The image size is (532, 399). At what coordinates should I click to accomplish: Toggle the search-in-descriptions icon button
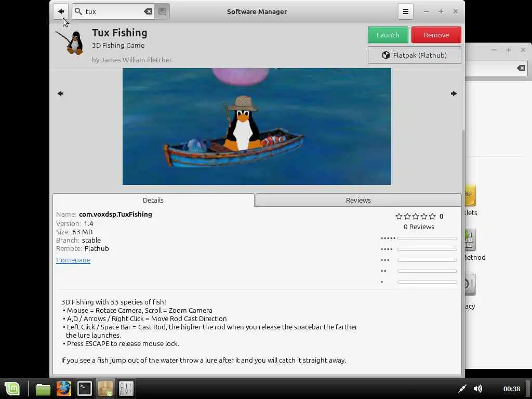162,11
